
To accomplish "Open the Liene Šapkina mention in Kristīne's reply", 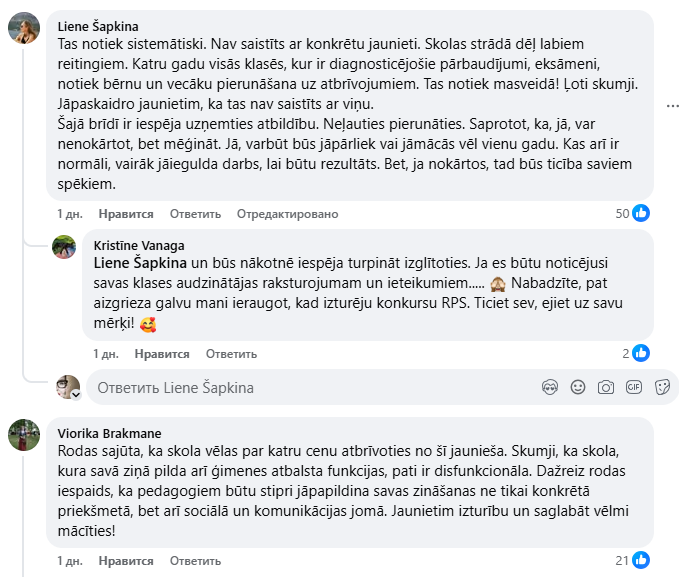I will pos(141,263).
